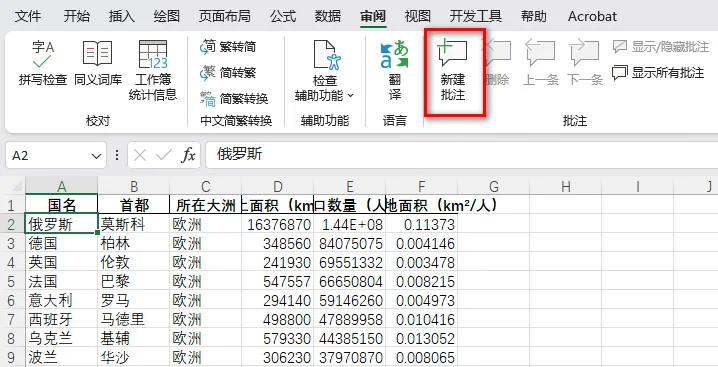Cancel formula entry with X icon
Image resolution: width=718 pixels, height=367 pixels.
[140, 156]
